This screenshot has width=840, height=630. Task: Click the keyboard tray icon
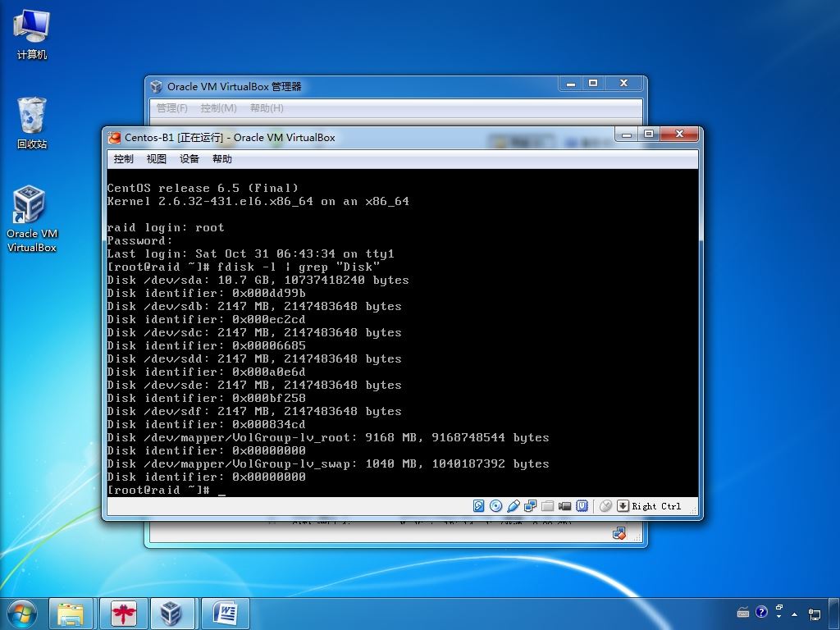click(743, 612)
